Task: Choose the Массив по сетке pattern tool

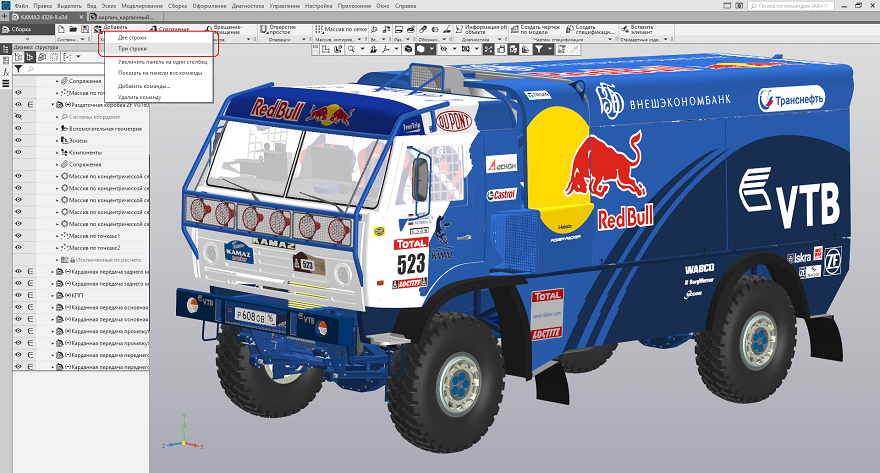Action: [341, 29]
